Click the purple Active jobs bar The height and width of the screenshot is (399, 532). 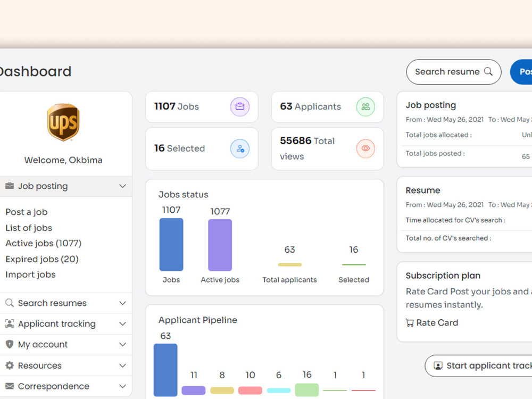tap(220, 245)
